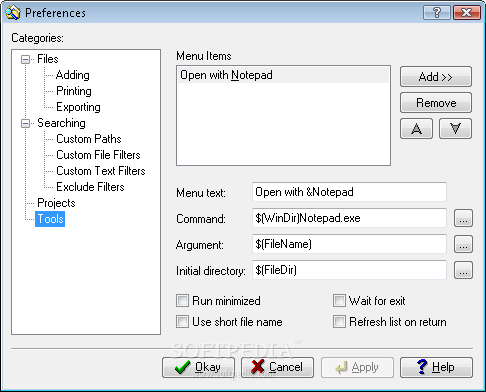Screen dimensions: 486x392
Task: Open Help from the bottom button
Action: 436,367
